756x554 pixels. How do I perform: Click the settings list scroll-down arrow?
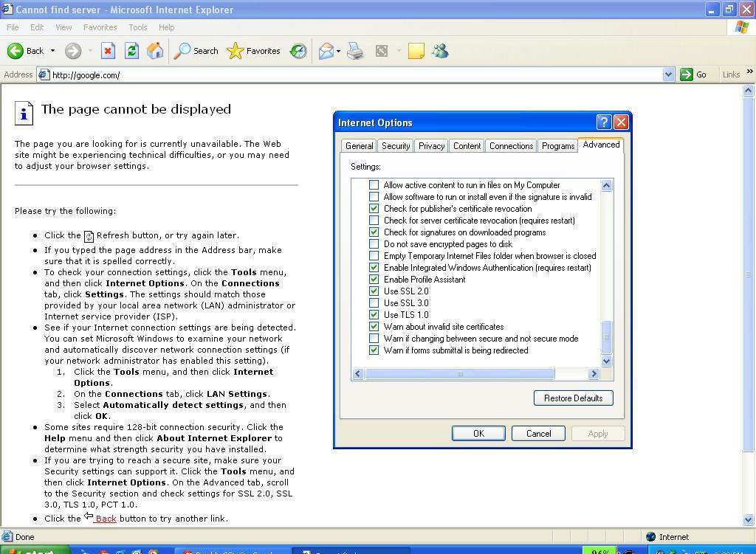click(607, 361)
